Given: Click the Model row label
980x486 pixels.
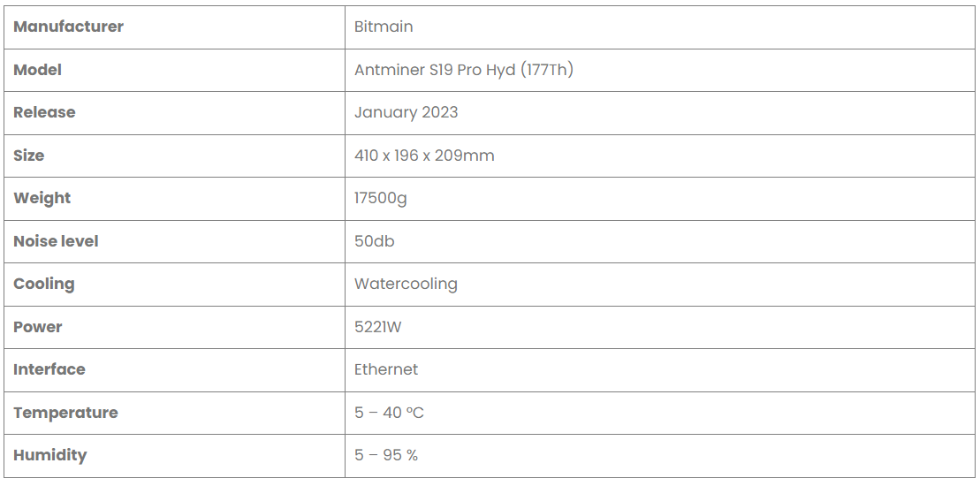Looking at the screenshot, I should 38,70.
